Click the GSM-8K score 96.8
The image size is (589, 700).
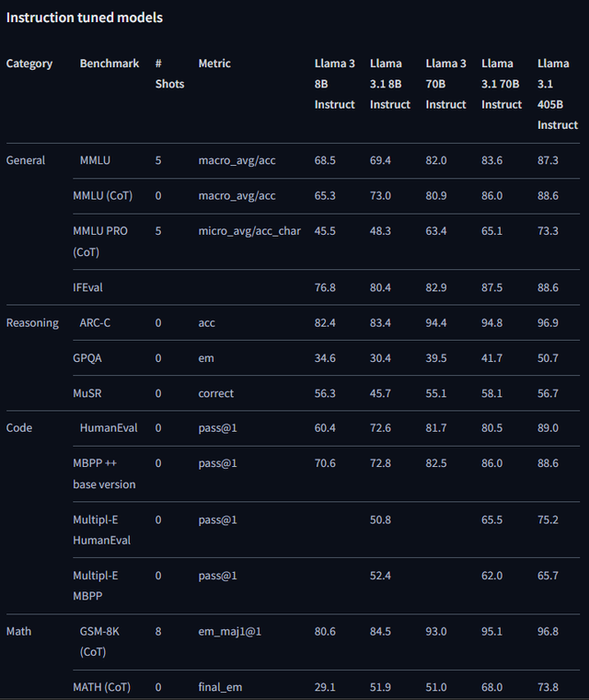click(x=548, y=631)
